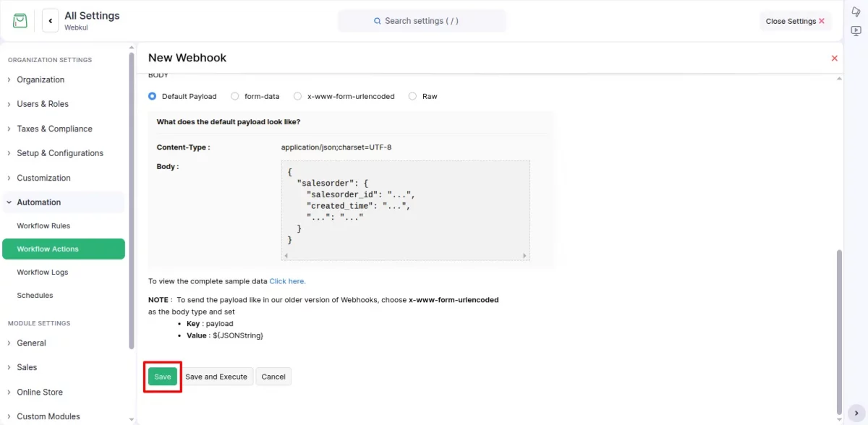Collapse the right rail with bottom arrow
Screen dimensions: 868x425
point(856,412)
